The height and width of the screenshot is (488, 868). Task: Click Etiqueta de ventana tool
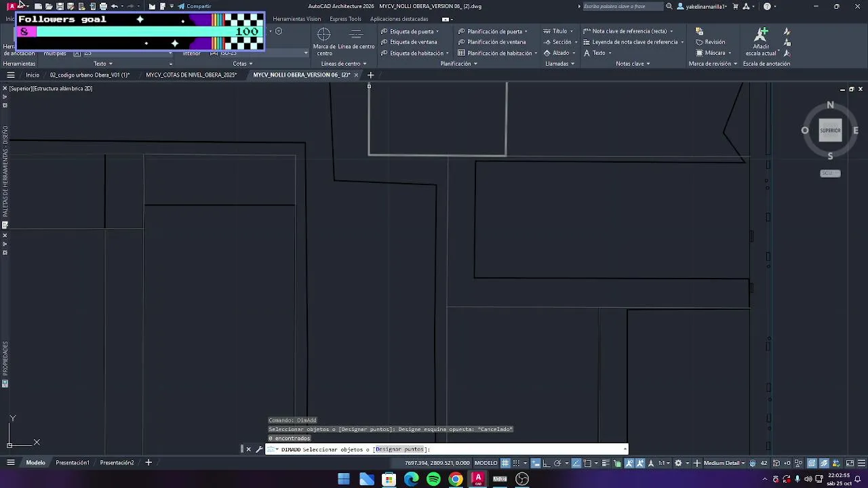(409, 42)
